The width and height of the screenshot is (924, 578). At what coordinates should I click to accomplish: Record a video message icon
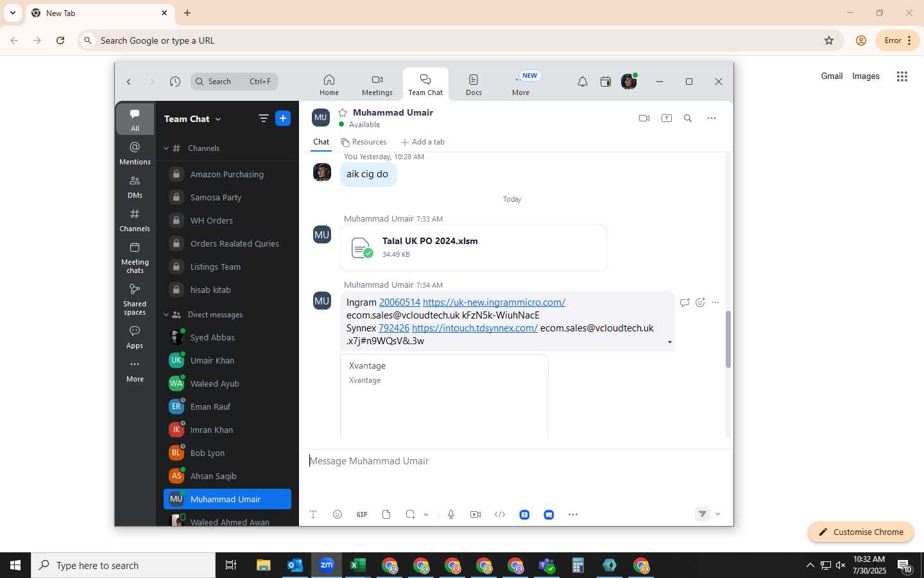(x=475, y=514)
